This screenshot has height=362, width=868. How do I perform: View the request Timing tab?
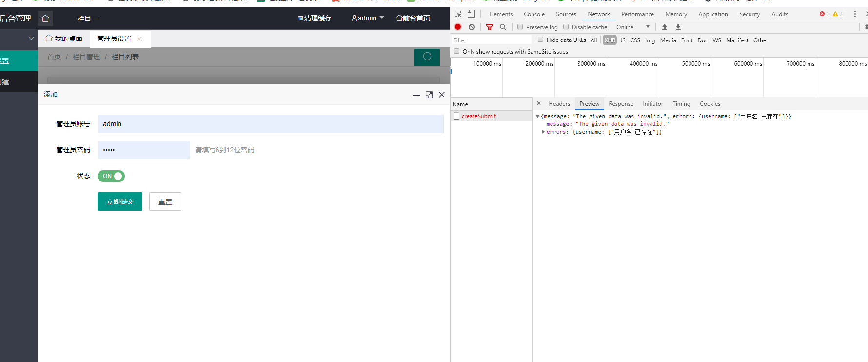coord(681,104)
